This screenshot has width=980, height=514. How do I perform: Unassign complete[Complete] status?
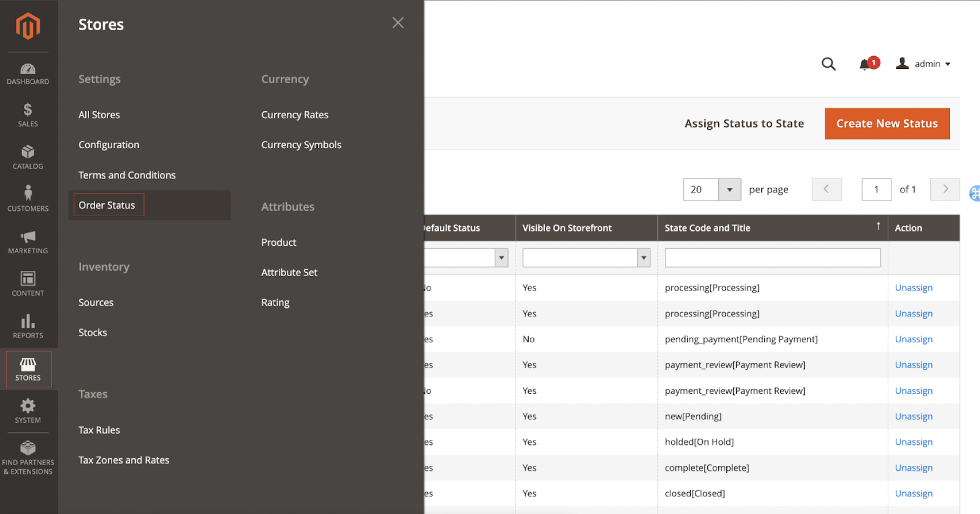(914, 468)
